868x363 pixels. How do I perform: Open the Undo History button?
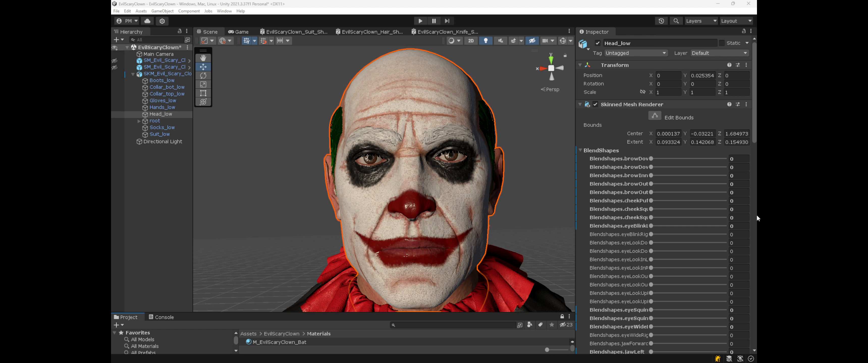coord(661,21)
